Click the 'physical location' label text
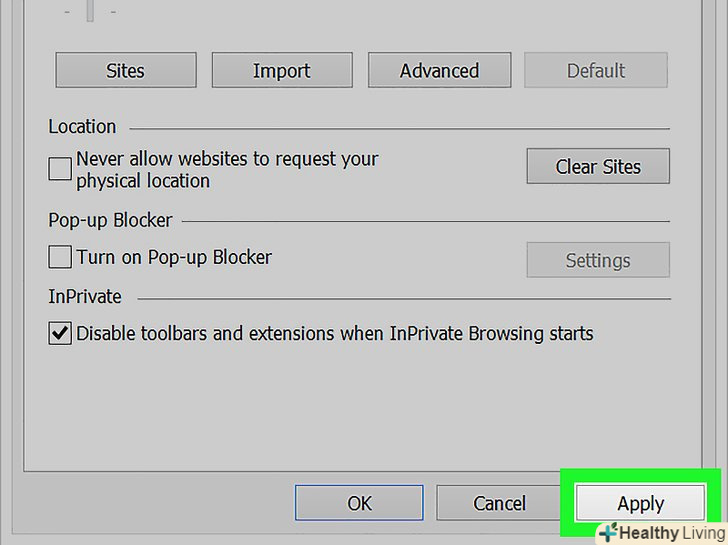728x545 pixels. [143, 181]
